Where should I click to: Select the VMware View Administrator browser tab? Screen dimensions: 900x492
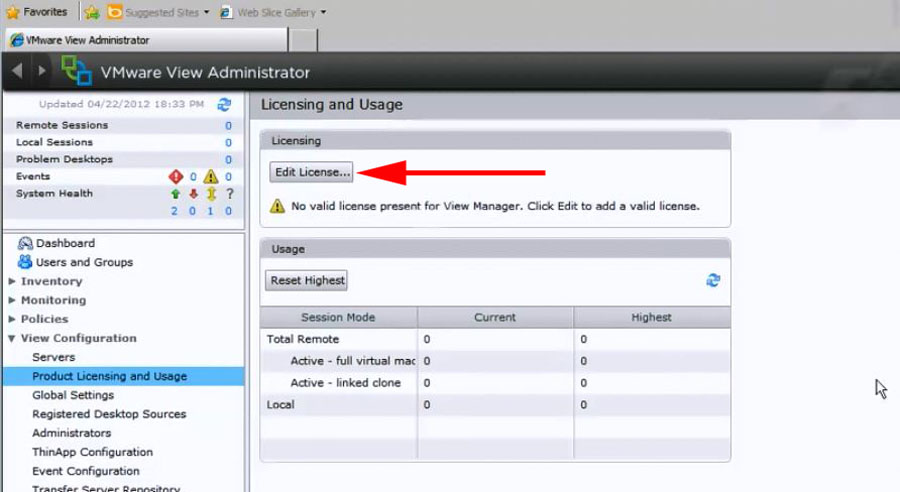pos(146,40)
